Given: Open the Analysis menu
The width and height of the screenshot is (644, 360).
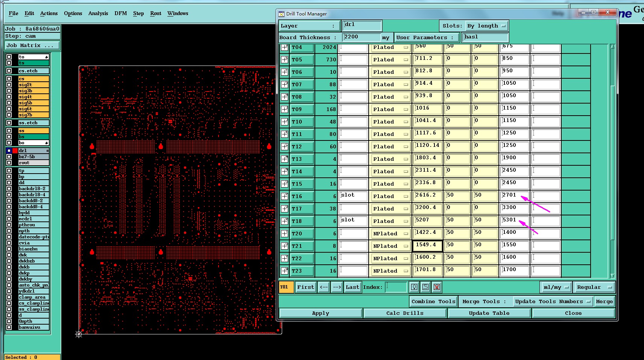Looking at the screenshot, I should (x=98, y=14).
